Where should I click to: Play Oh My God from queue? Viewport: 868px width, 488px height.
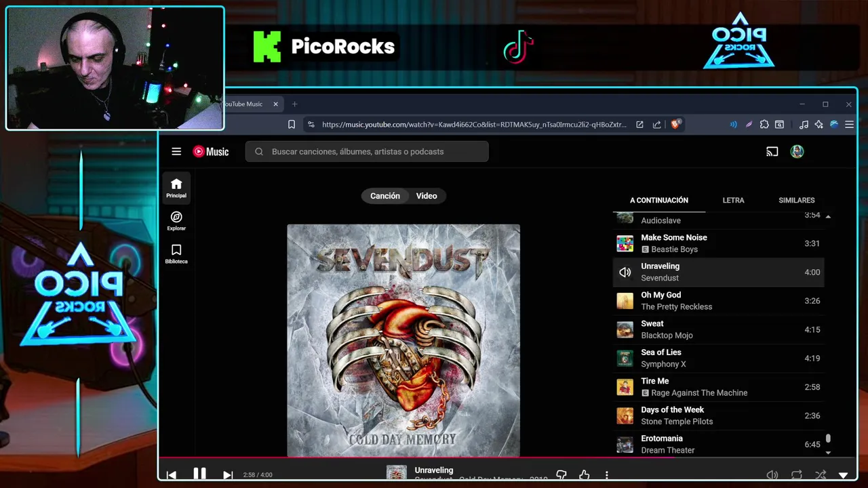pos(719,301)
